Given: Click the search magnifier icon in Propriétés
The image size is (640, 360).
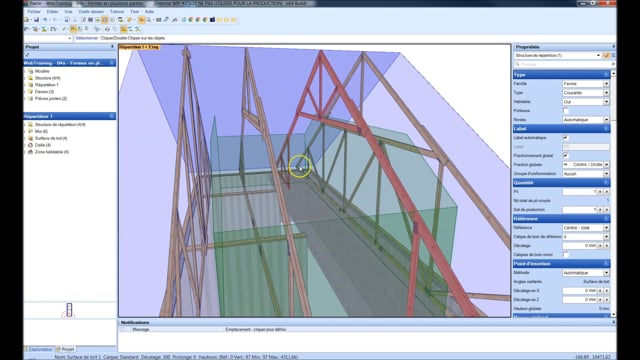Looking at the screenshot, I should pyautogui.click(x=517, y=64).
